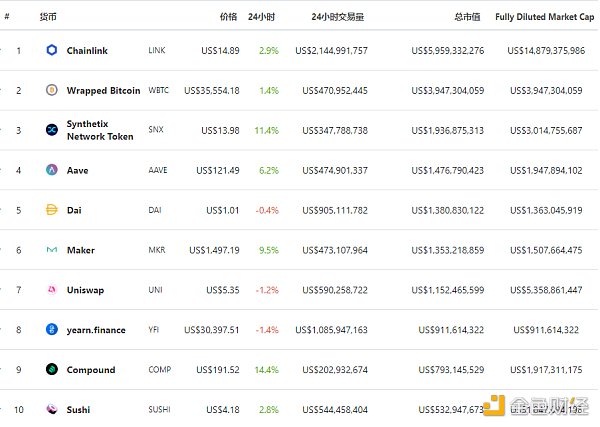Sort by the 价格 column header
600x427 pixels.
pos(228,17)
